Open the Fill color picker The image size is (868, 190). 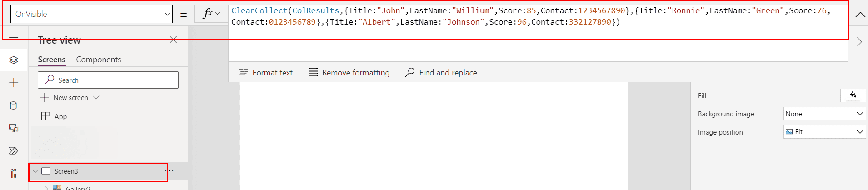pyautogui.click(x=853, y=95)
